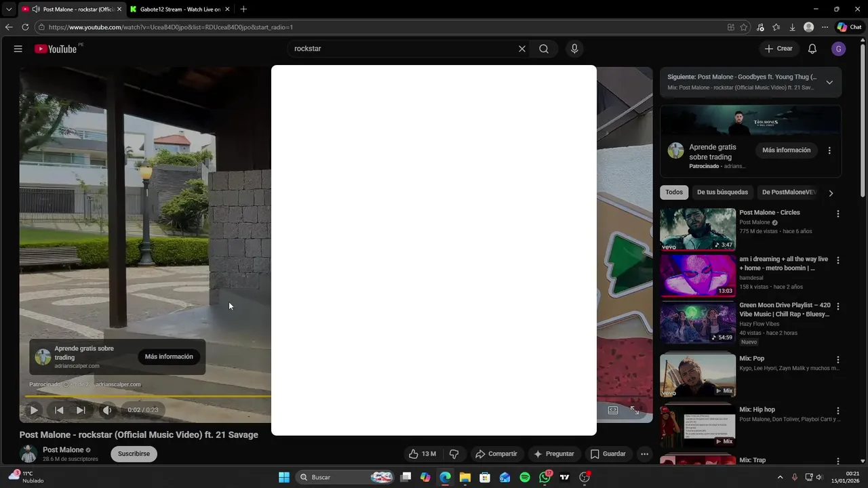Clear the rockstar search text

click(x=522, y=49)
